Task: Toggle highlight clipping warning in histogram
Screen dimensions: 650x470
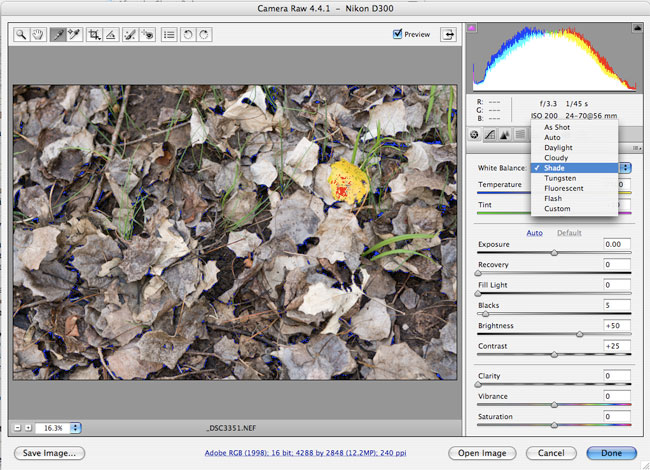Action: [637, 28]
